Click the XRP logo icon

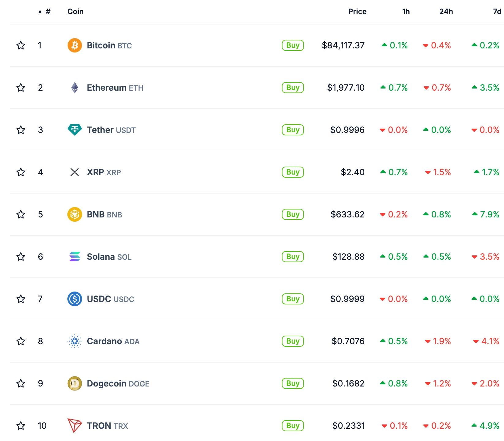[74, 172]
